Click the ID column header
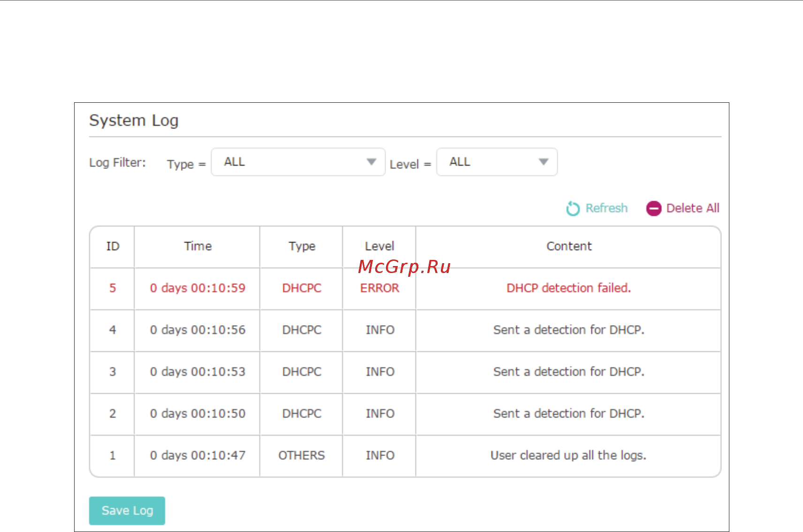The image size is (803, 532). pos(113,246)
